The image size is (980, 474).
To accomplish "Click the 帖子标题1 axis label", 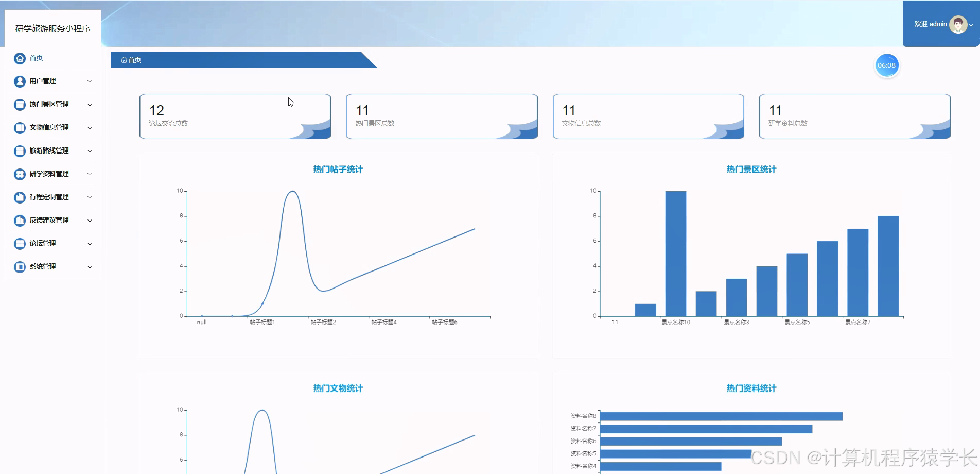I will click(x=262, y=322).
